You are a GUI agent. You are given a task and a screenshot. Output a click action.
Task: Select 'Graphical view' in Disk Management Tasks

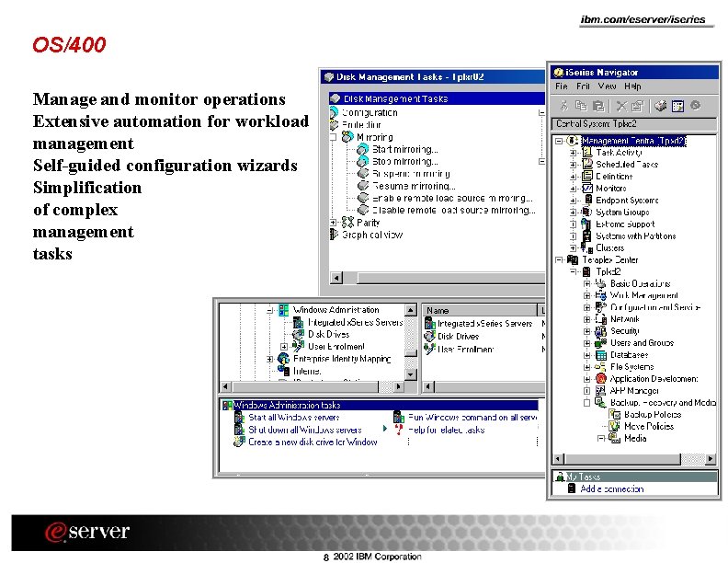[372, 236]
